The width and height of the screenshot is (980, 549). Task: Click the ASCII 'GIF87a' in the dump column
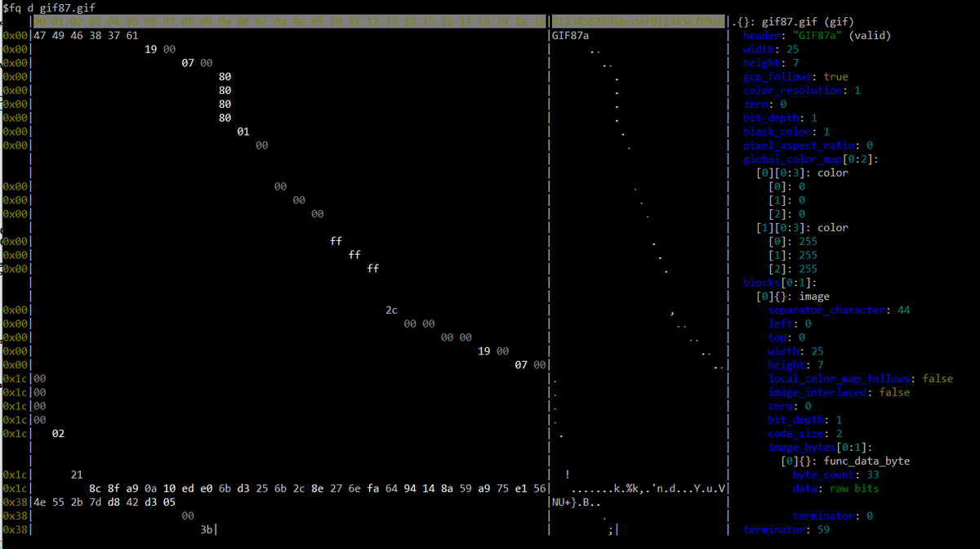click(571, 36)
